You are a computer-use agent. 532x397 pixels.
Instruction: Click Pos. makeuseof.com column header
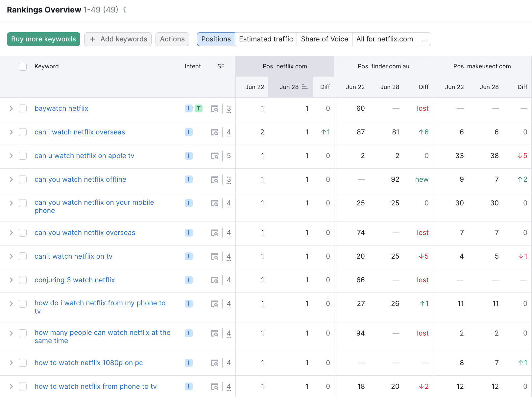tap(482, 66)
